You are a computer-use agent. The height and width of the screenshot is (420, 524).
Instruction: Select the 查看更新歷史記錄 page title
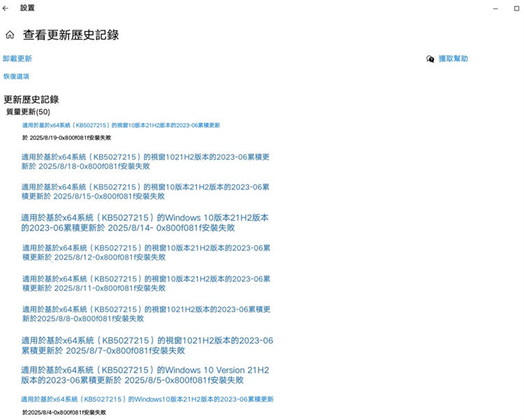(71, 35)
